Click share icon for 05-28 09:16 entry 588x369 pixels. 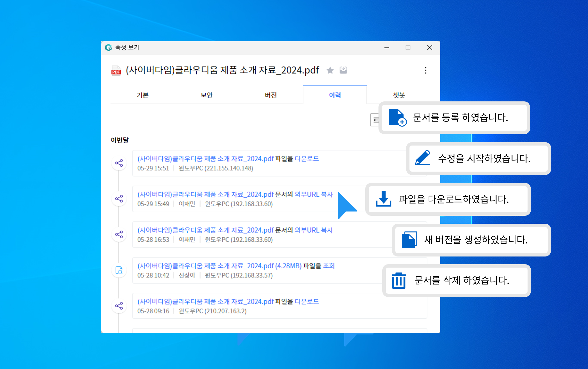119,306
